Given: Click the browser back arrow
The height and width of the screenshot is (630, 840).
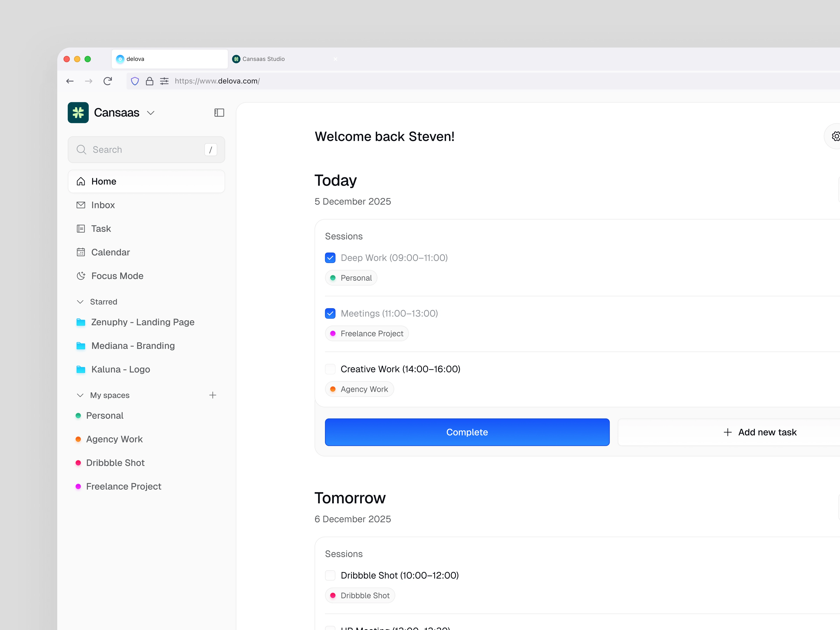Looking at the screenshot, I should point(70,81).
